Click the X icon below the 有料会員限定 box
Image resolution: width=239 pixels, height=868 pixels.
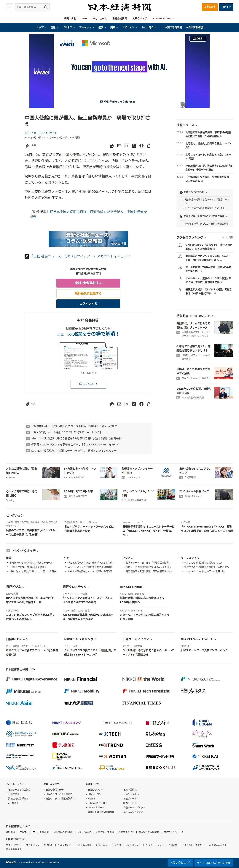coord(134,404)
